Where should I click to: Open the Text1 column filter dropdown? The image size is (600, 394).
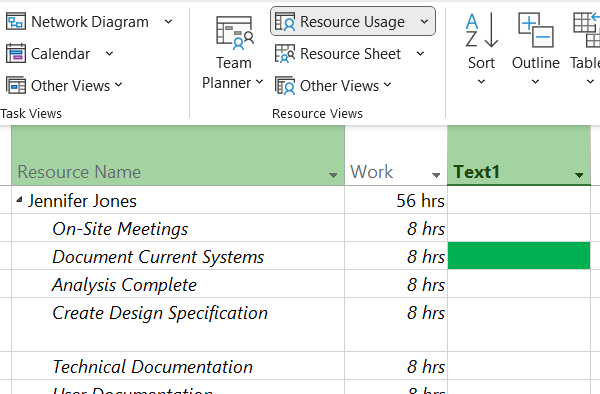point(579,175)
